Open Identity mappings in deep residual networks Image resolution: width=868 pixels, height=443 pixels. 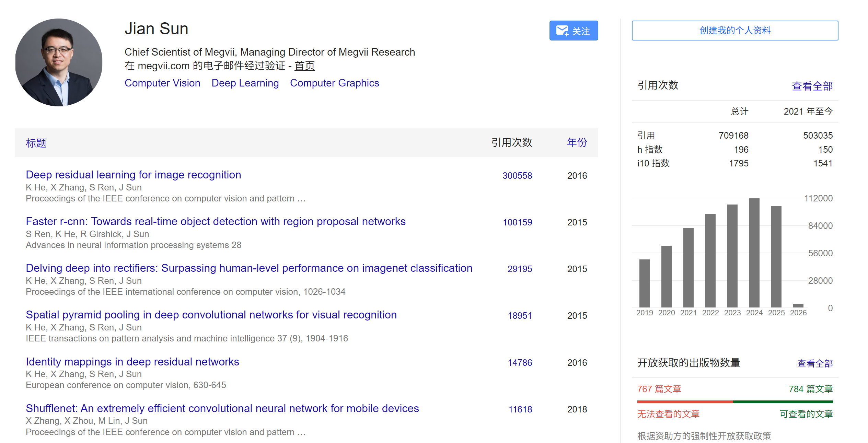[x=132, y=362]
